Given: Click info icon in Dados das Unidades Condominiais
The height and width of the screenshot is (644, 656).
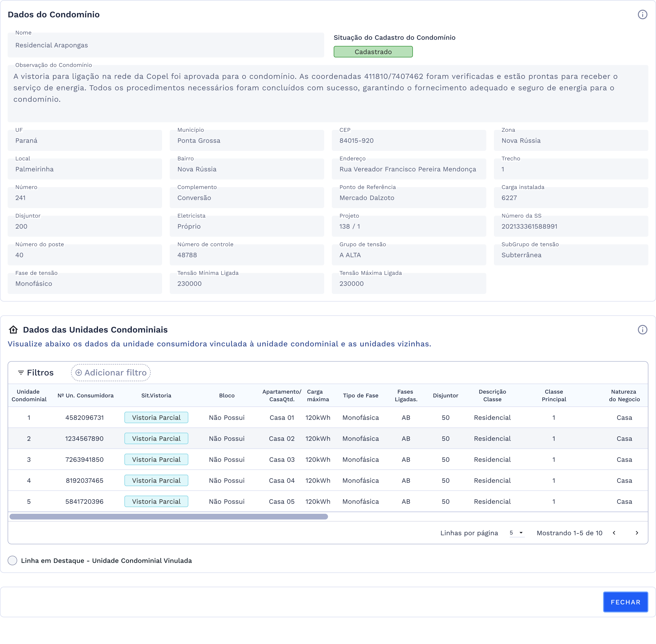Looking at the screenshot, I should [x=642, y=330].
